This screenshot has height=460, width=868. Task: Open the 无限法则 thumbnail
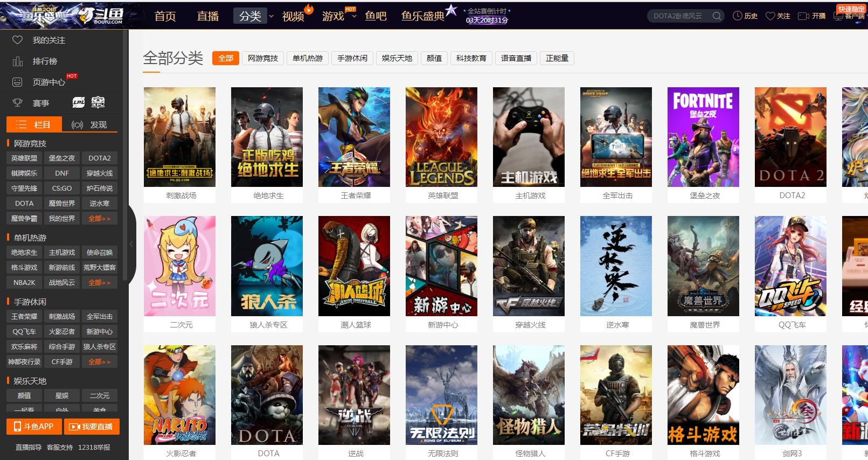click(x=441, y=395)
